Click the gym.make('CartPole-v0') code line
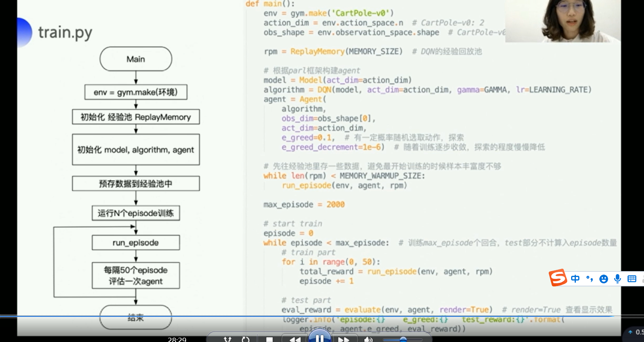This screenshot has height=342, width=644. point(329,13)
